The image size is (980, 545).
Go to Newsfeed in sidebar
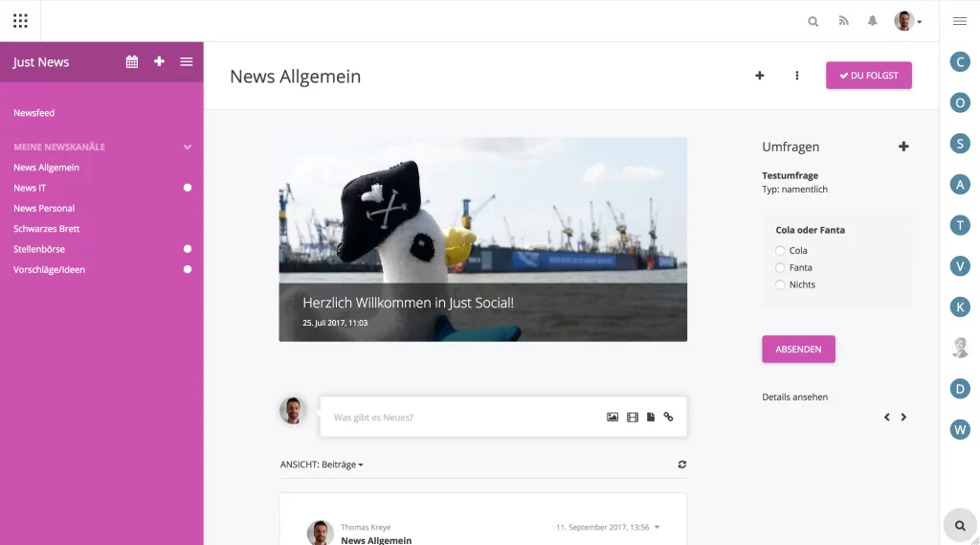coord(34,113)
